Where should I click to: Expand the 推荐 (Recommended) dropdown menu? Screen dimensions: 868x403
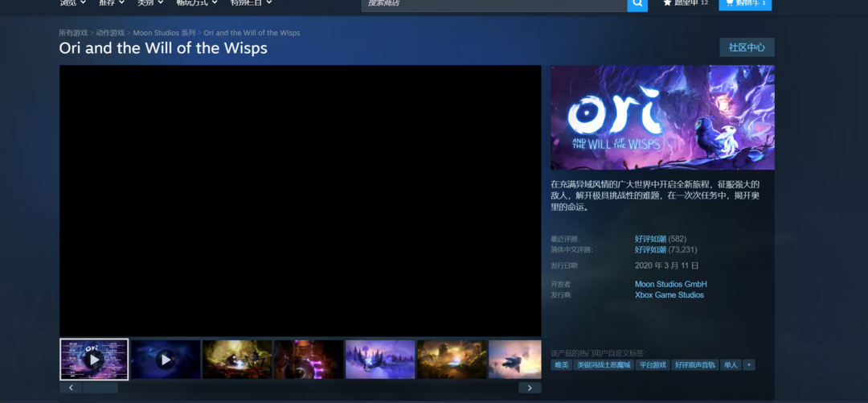(112, 2)
